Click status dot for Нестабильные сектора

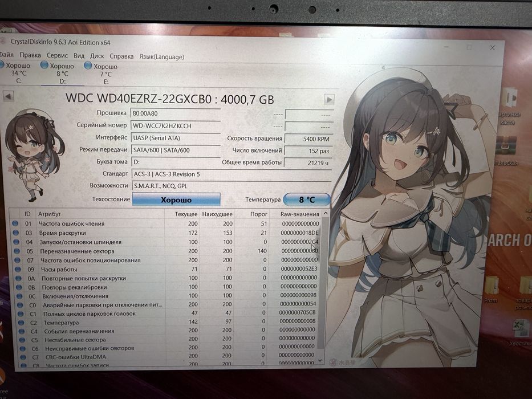(x=22, y=340)
